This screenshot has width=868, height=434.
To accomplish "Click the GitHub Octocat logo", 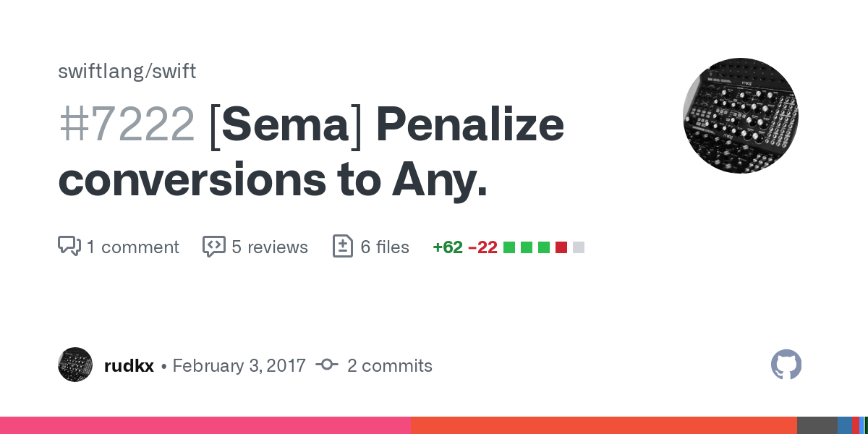I will coord(786,365).
